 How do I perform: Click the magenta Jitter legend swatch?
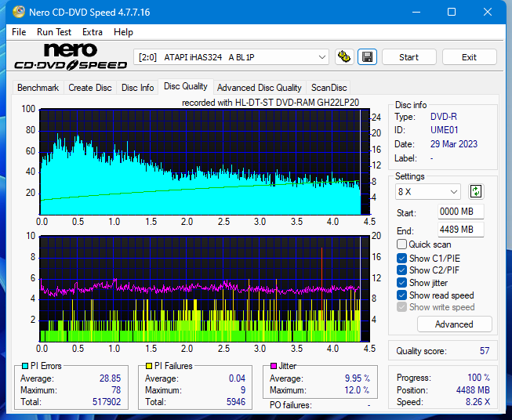point(274,366)
